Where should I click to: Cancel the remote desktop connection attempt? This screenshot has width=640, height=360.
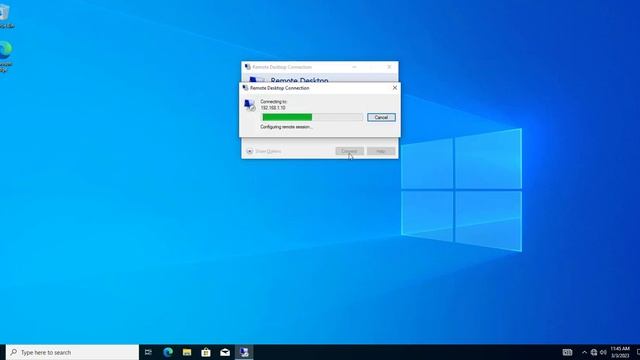(381, 118)
